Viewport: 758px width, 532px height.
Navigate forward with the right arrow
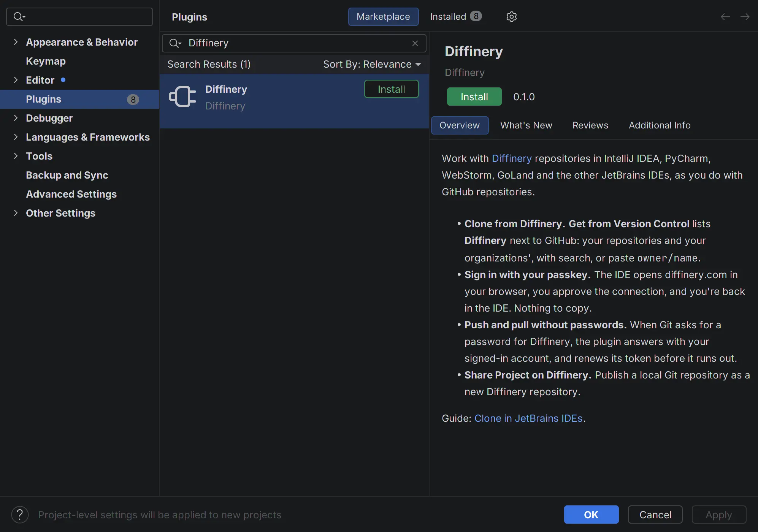[x=745, y=17]
